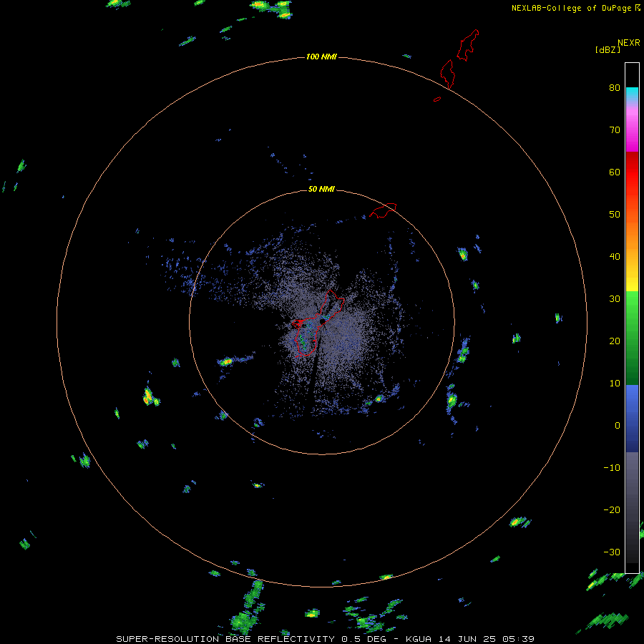644x644 pixels.
Task: Click the Guam island red outline
Action: pyautogui.click(x=318, y=323)
